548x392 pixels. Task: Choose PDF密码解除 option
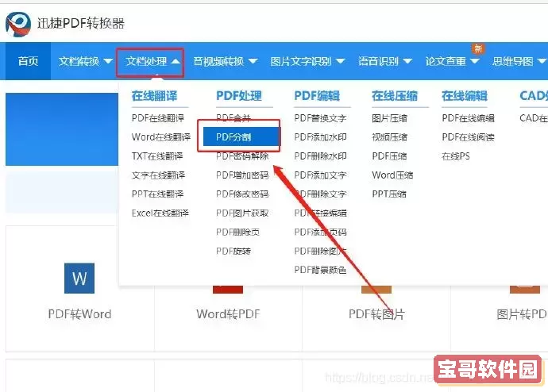242,156
